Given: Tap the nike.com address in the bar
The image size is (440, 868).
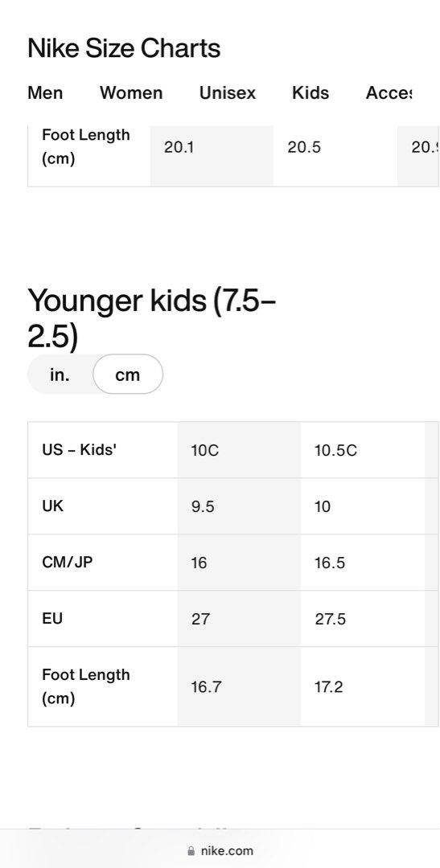Looking at the screenshot, I should 227,851.
